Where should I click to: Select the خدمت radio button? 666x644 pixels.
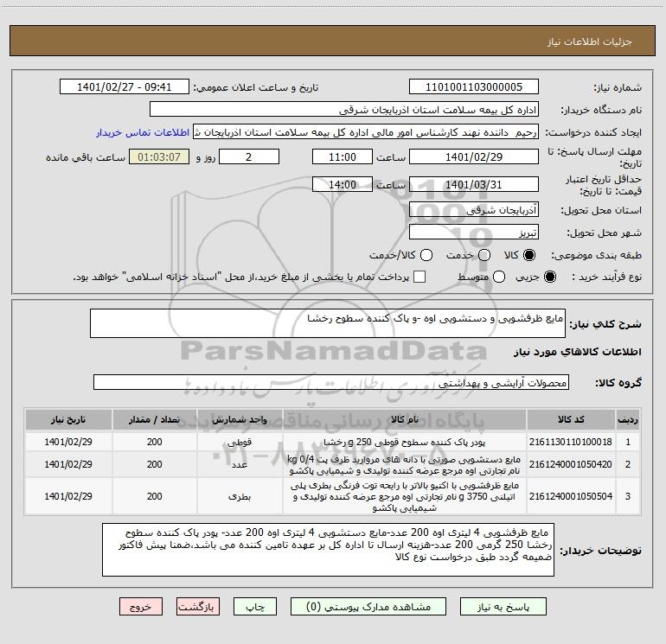[484, 255]
